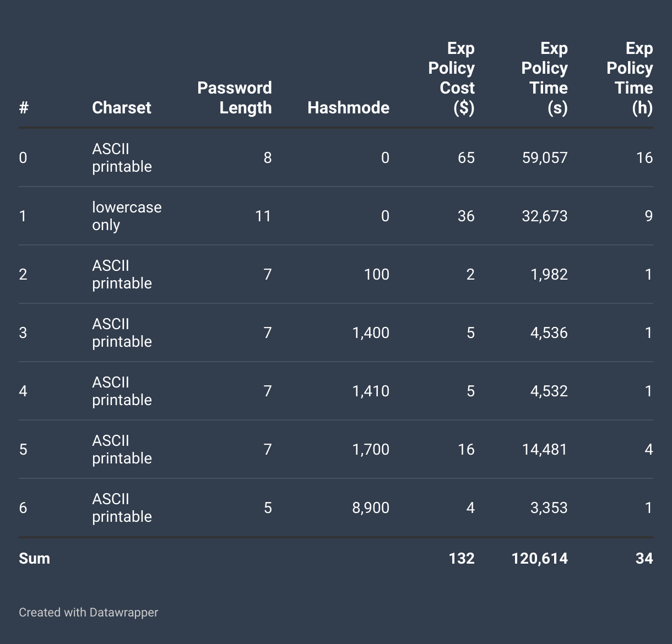Open the Created with Datawrapper link
672x644 pixels.
(89, 612)
